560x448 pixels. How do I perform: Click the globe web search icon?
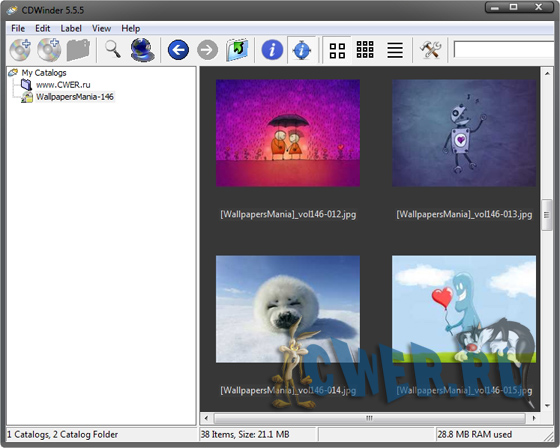tap(142, 50)
